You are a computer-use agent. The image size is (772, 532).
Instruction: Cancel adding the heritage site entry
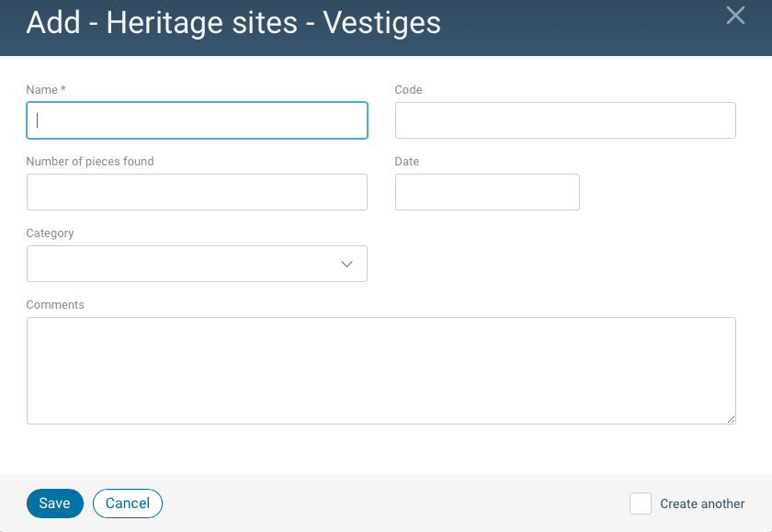coord(127,504)
